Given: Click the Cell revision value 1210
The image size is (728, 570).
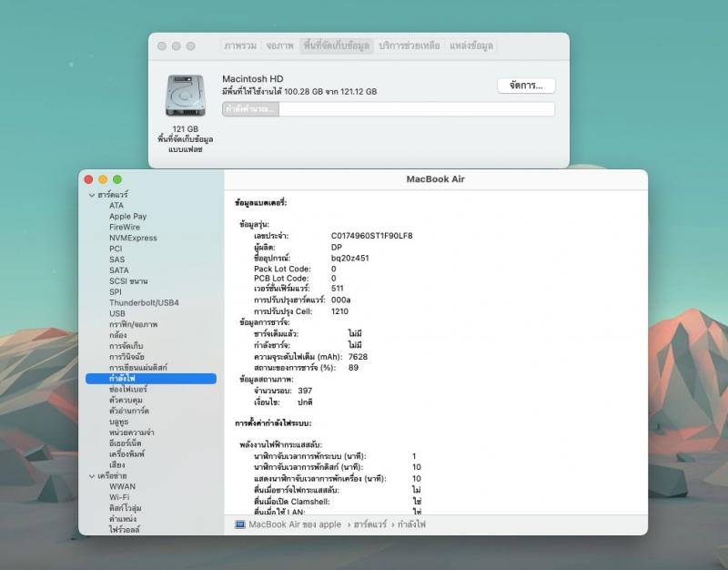Looking at the screenshot, I should coord(339,311).
